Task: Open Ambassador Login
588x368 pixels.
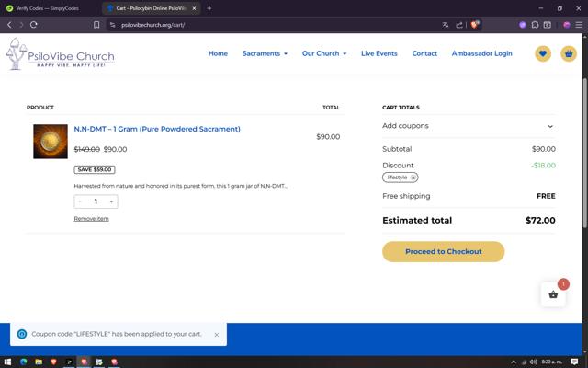Action: point(481,53)
